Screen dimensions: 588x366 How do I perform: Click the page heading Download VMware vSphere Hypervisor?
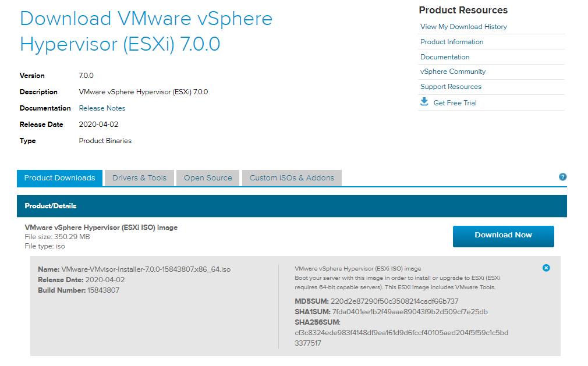tap(146, 31)
